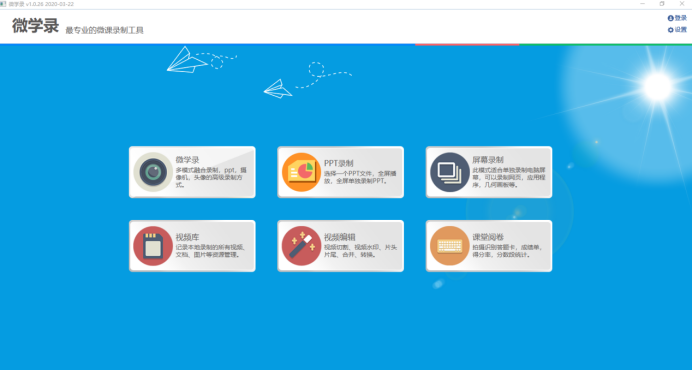The image size is (692, 370).
Task: Click the red SD card icon for 视频库
Action: (153, 246)
